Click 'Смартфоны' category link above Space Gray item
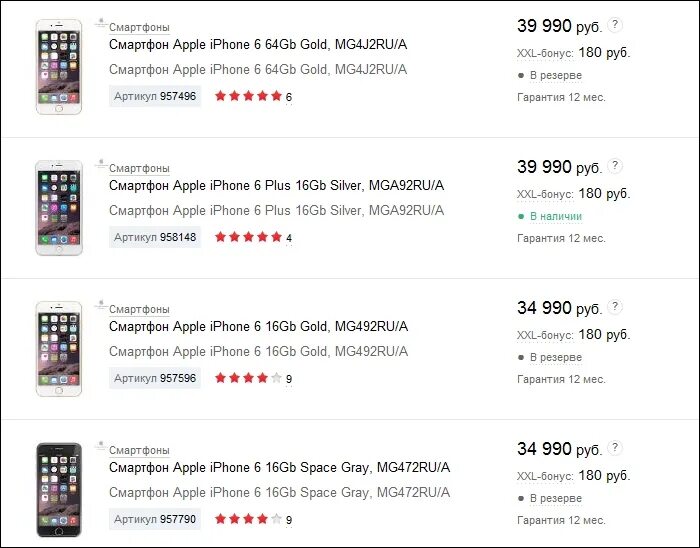The image size is (700, 548). click(x=139, y=450)
